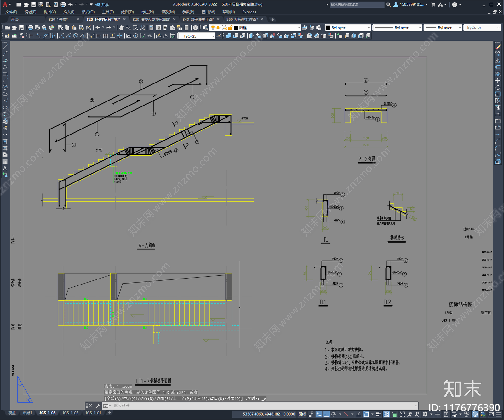The image size is (504, 420).
Task: Toggle Clean Screen in status bar
Action: point(491,414)
